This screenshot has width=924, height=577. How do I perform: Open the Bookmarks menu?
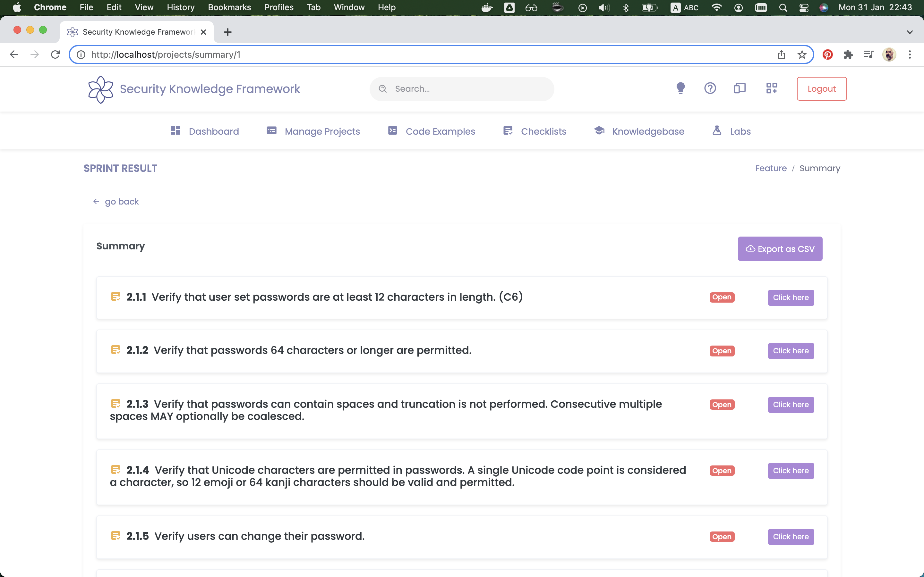tap(229, 7)
